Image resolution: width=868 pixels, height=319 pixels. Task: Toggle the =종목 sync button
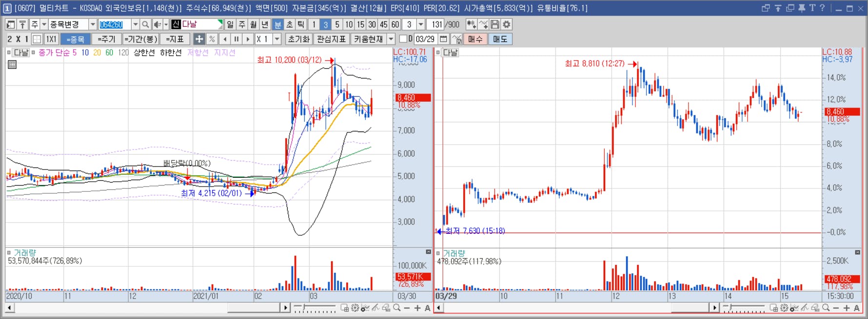point(76,39)
